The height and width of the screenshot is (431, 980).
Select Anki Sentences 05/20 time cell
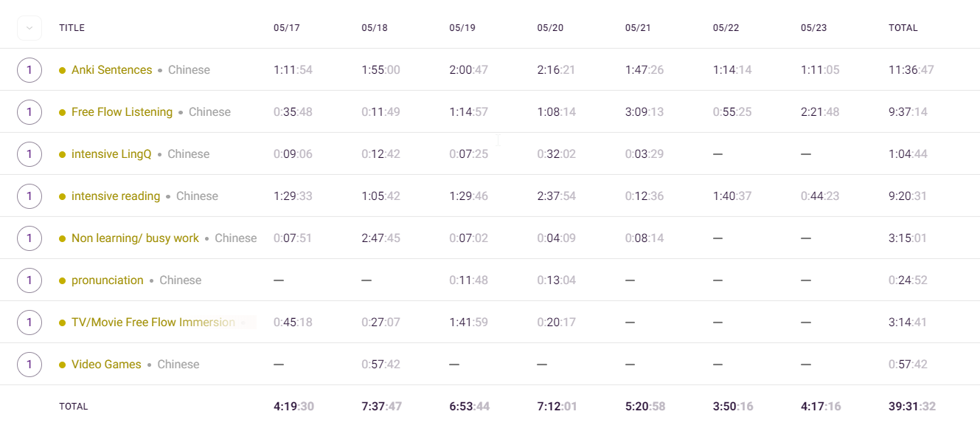tap(555, 70)
